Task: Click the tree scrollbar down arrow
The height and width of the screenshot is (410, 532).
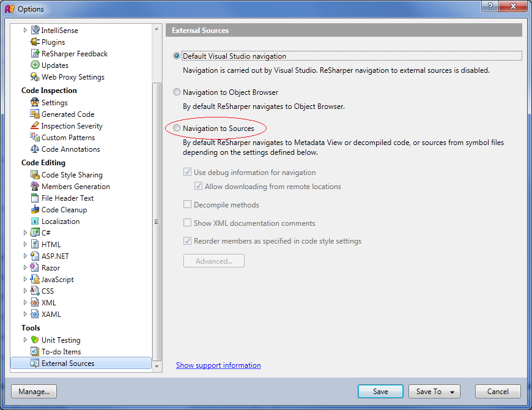Action: tap(157, 366)
